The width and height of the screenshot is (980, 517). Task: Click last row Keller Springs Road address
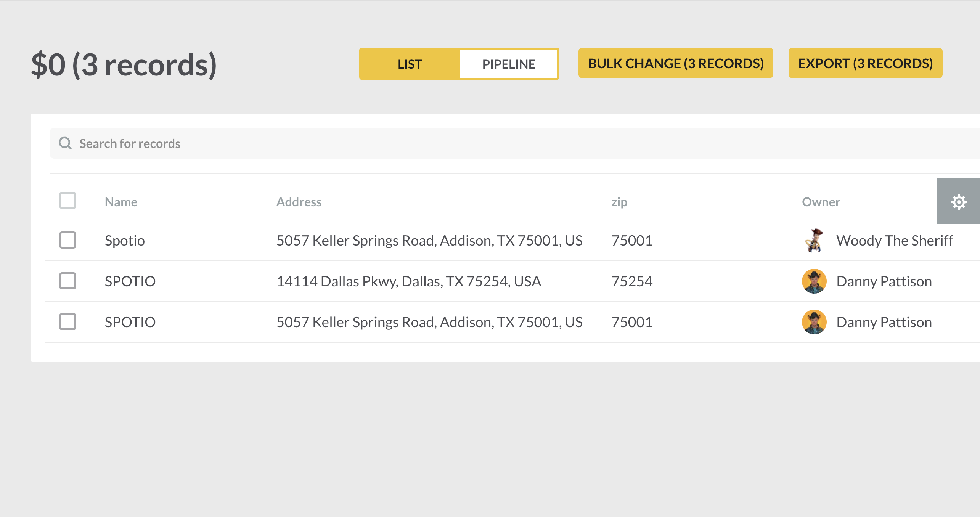(429, 322)
